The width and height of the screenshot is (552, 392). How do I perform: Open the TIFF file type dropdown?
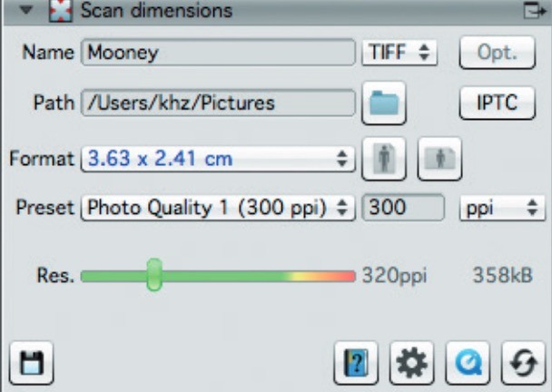399,53
